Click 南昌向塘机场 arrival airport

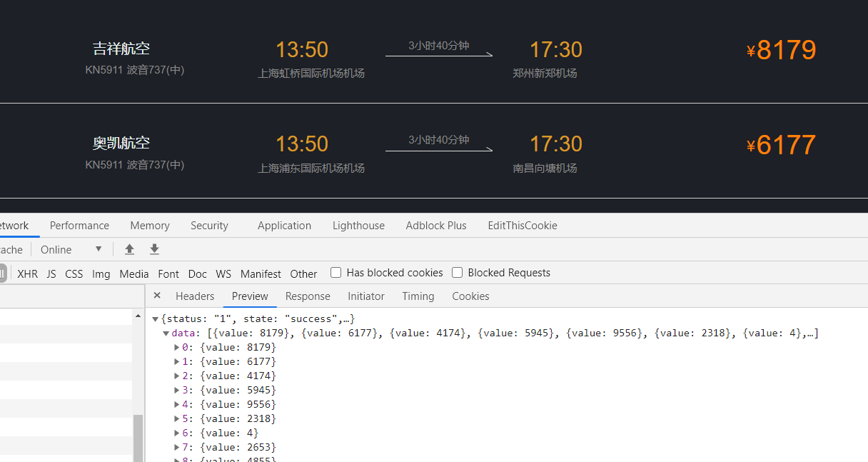545,168
